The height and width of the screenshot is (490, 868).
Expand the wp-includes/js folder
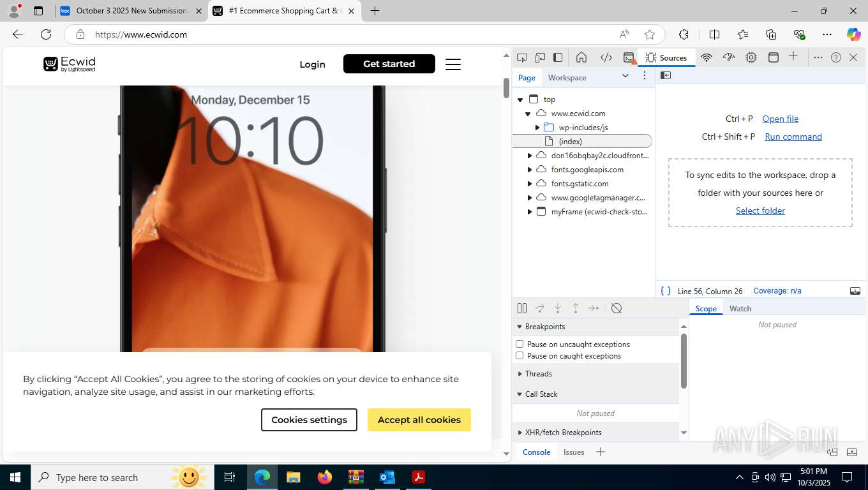pos(537,128)
